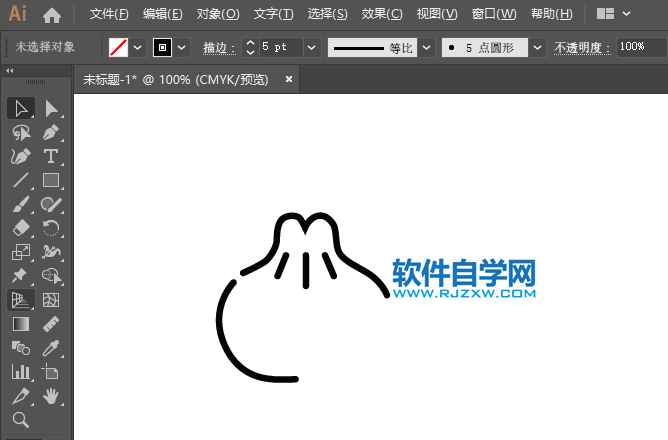Image resolution: width=668 pixels, height=440 pixels.
Task: Select the Warp tool
Action: tap(51, 252)
